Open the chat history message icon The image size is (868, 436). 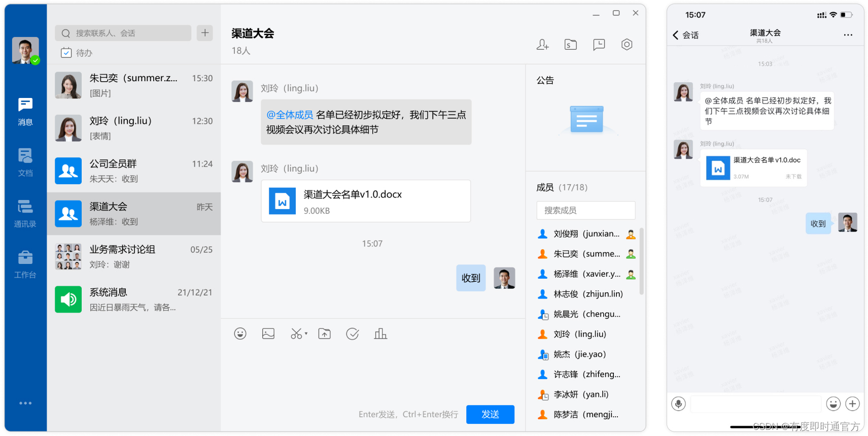click(x=599, y=45)
